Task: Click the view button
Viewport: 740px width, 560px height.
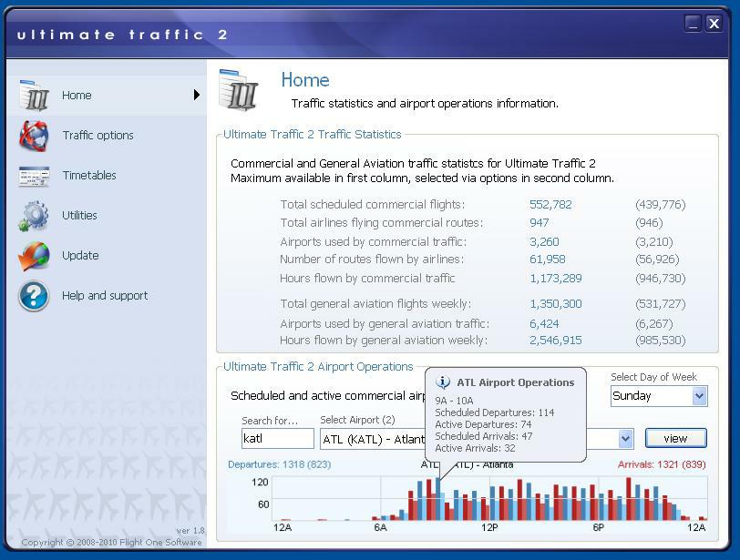Action: point(676,438)
